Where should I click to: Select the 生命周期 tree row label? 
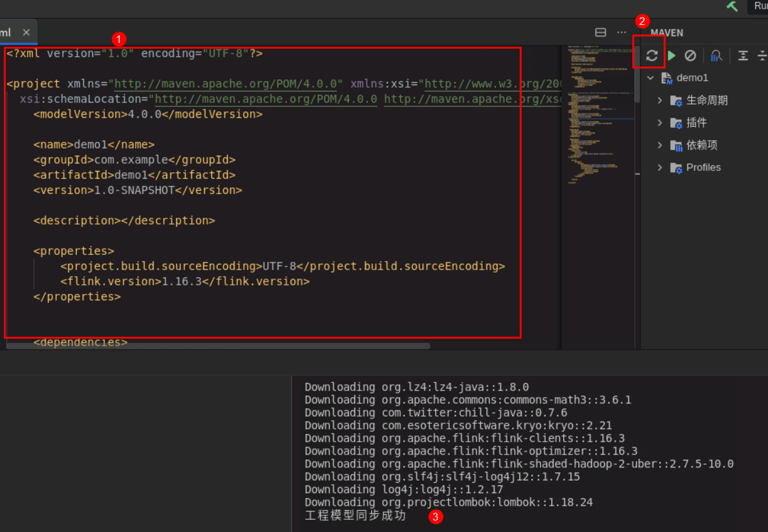pyautogui.click(x=707, y=101)
